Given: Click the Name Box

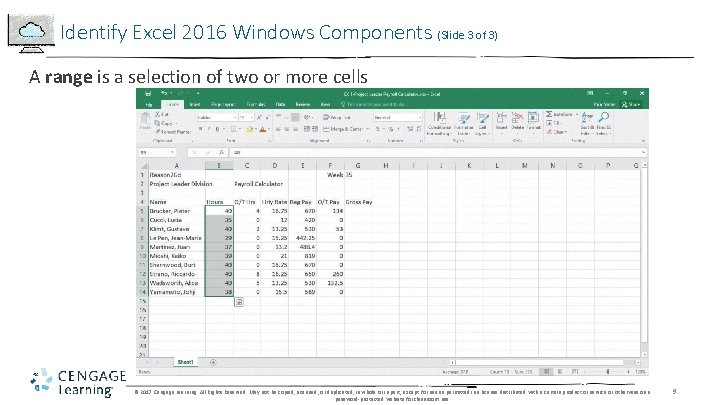Looking at the screenshot, I should pos(157,152).
